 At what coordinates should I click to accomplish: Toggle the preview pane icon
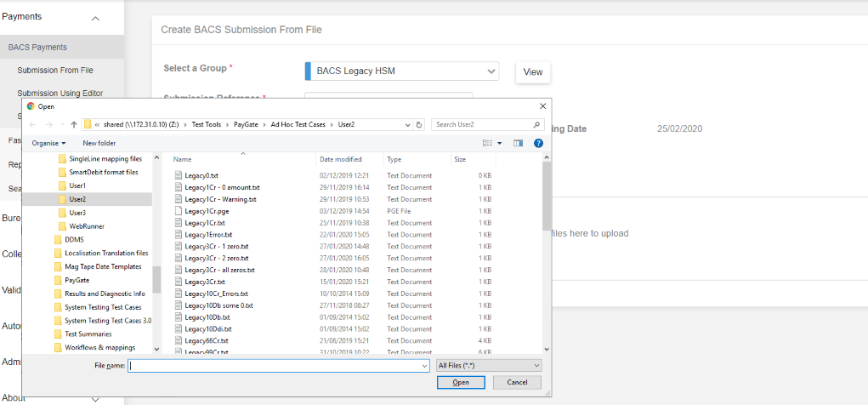[518, 143]
